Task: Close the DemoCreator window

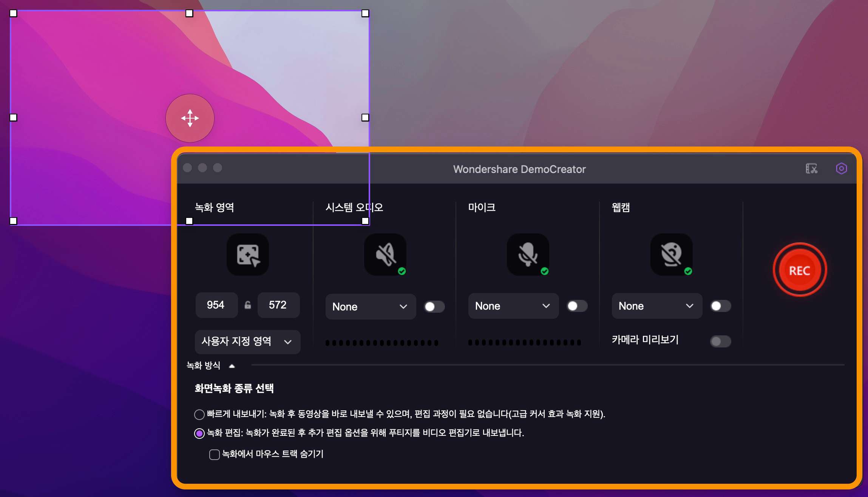Action: 187,168
